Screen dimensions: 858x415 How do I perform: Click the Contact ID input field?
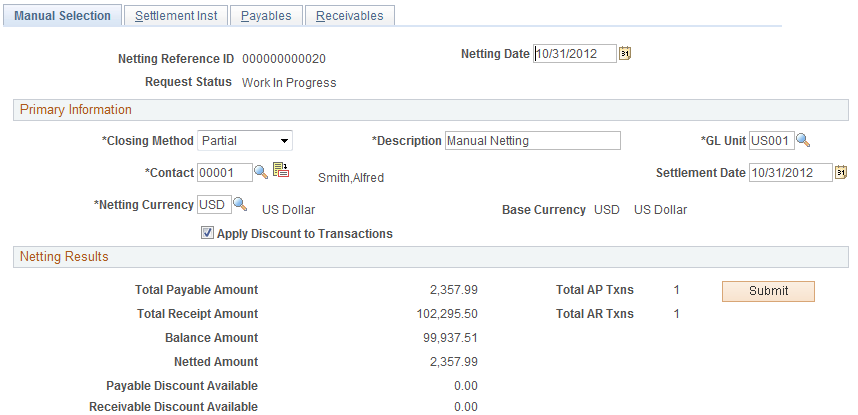225,172
